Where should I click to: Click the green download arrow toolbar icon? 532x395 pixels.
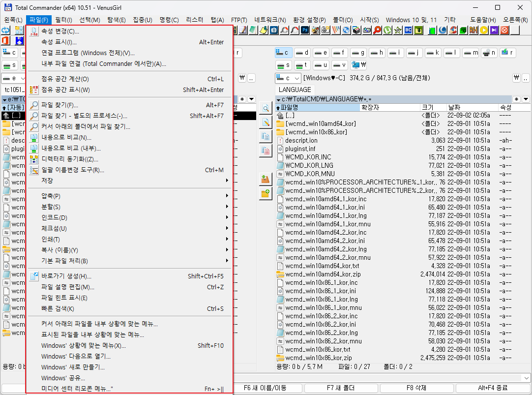click(x=419, y=30)
